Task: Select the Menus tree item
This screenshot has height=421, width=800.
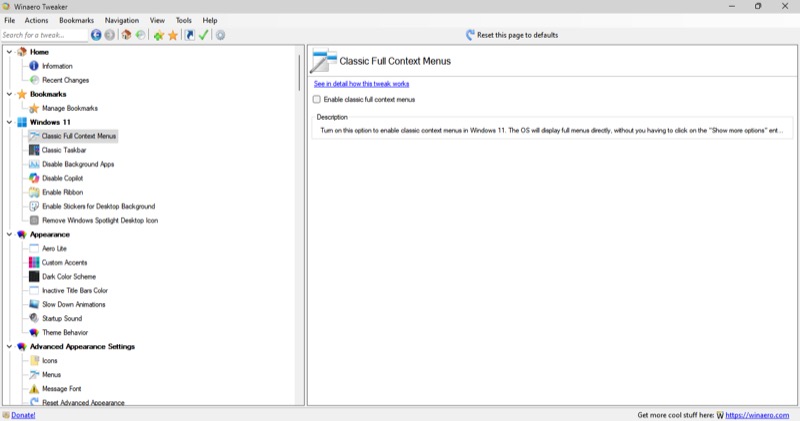Action: (51, 375)
